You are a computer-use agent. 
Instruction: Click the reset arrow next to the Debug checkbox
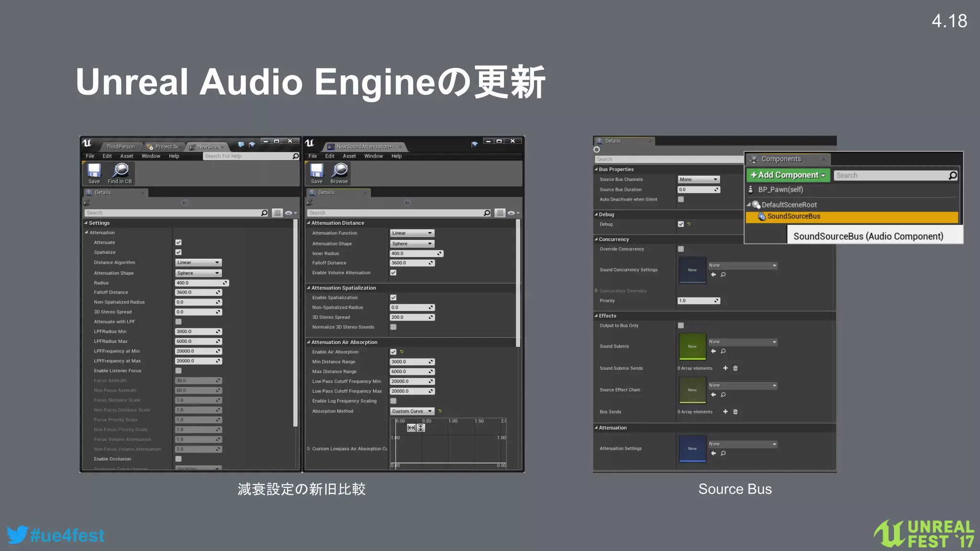[689, 224]
